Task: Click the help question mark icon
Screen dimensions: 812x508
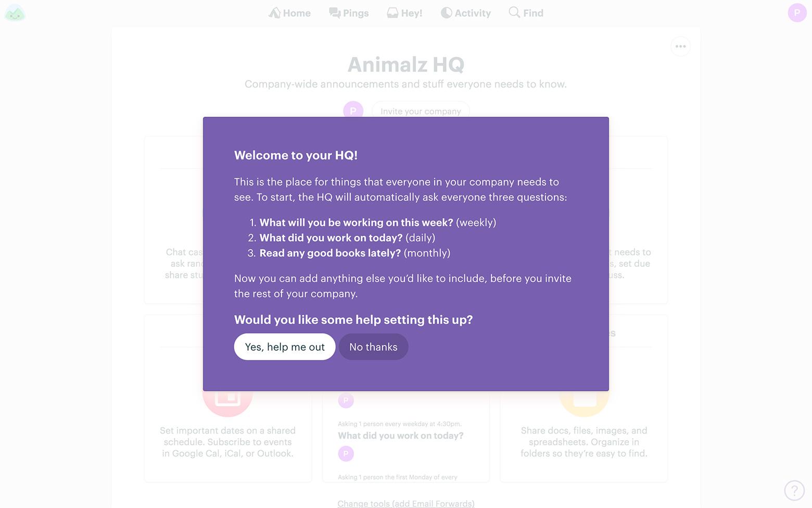Action: click(794, 490)
